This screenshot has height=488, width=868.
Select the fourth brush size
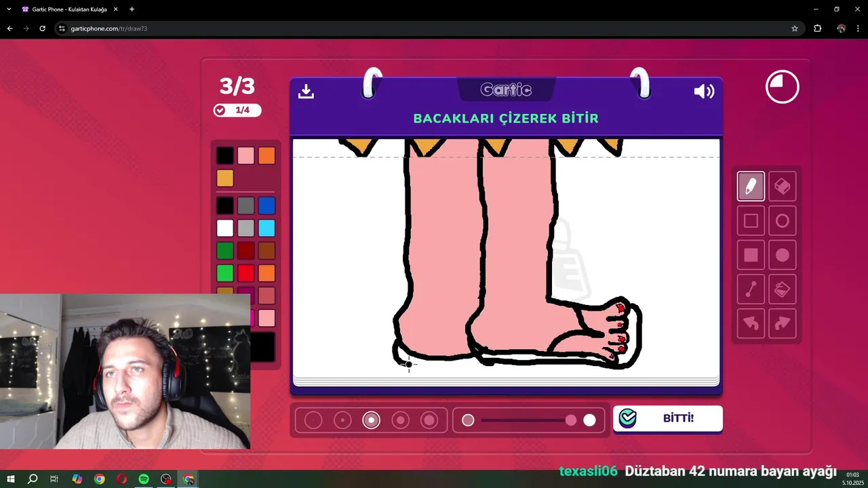coord(401,420)
